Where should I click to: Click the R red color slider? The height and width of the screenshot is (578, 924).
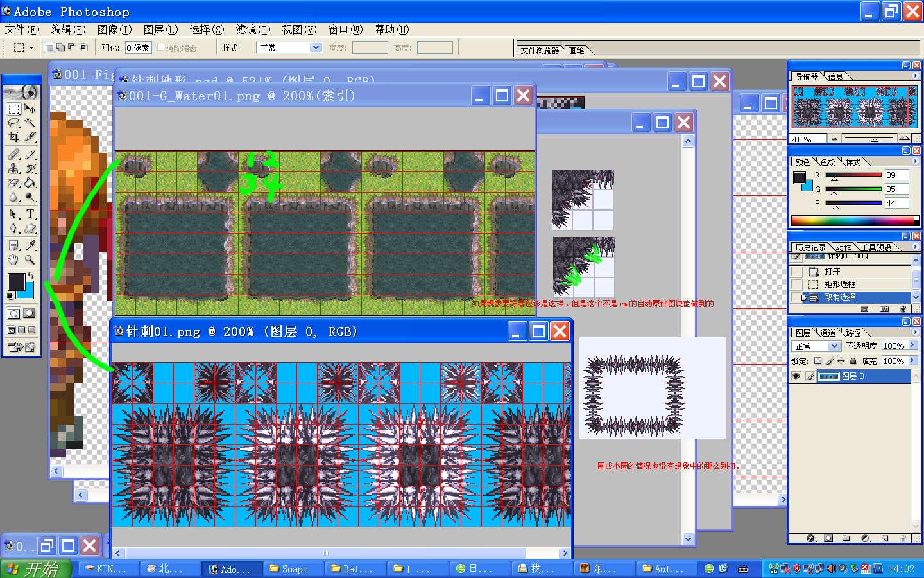pyautogui.click(x=853, y=175)
